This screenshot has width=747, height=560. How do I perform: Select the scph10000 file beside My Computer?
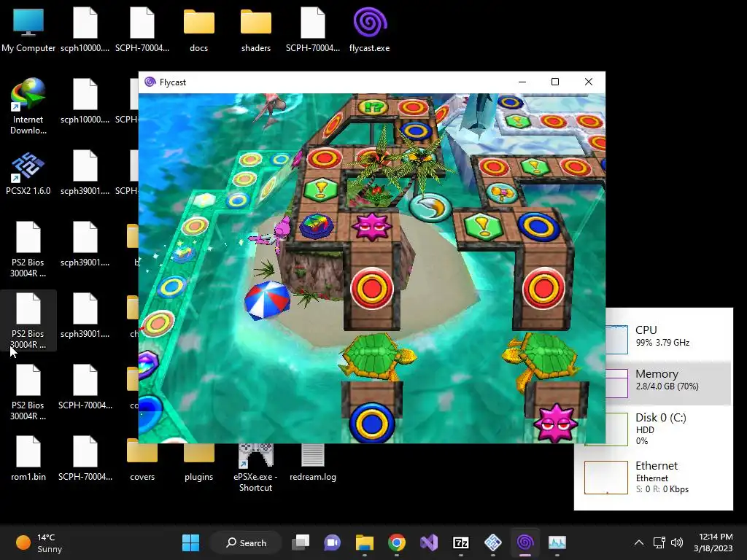click(x=85, y=29)
